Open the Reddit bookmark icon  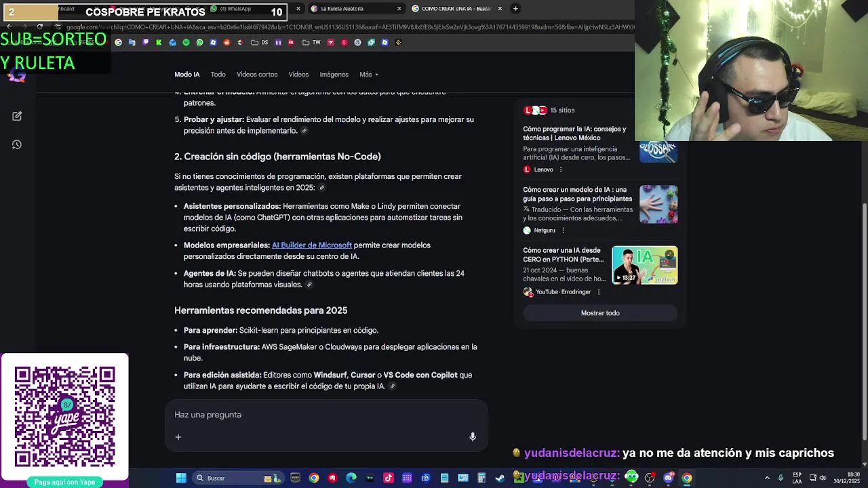click(226, 42)
